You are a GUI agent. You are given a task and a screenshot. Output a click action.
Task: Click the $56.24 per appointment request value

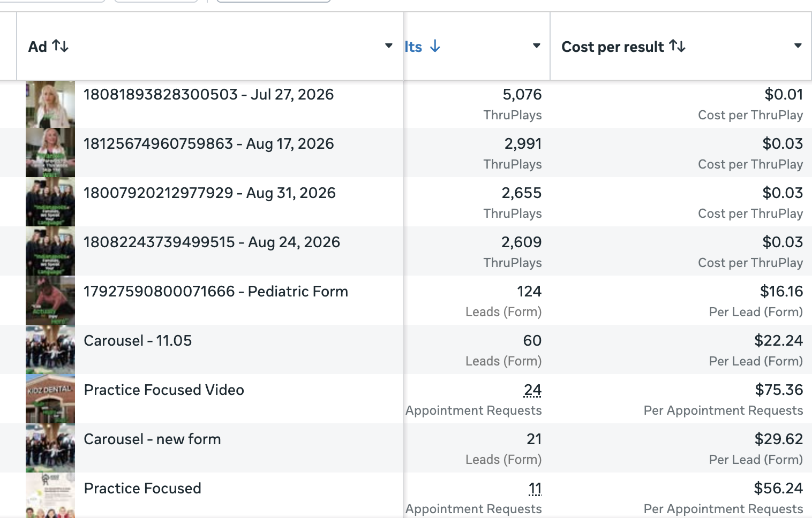tap(778, 489)
